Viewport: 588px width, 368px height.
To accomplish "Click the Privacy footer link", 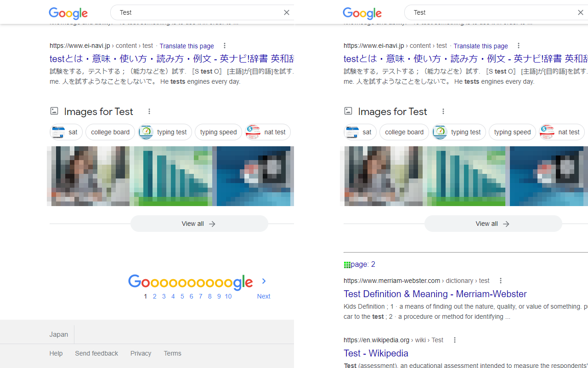I will point(141,353).
